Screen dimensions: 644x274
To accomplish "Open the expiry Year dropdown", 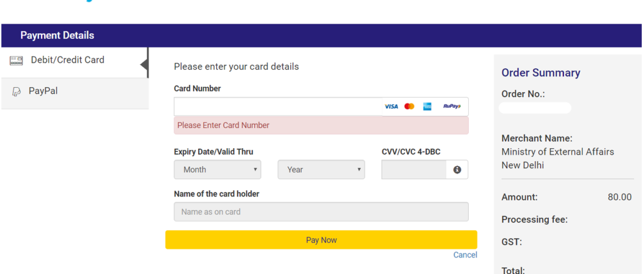I will (321, 169).
